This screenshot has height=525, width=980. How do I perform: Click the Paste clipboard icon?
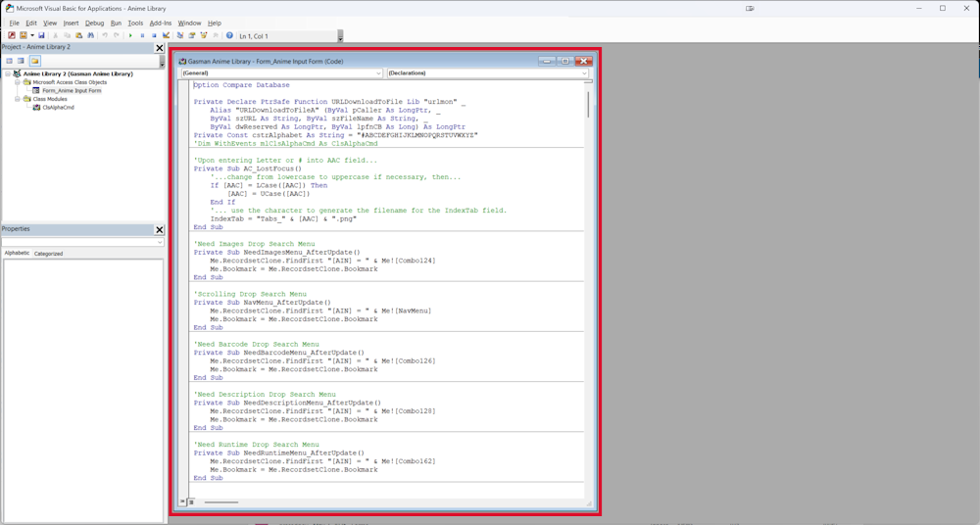(78, 35)
